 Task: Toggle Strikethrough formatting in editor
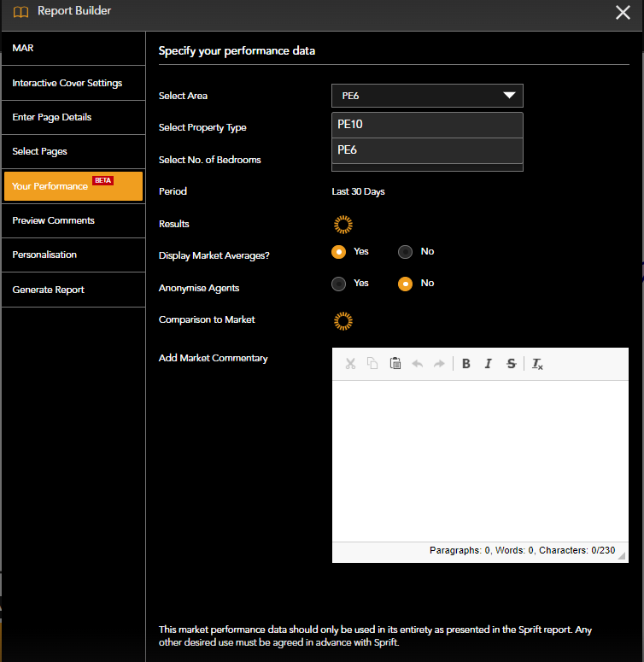(x=512, y=364)
